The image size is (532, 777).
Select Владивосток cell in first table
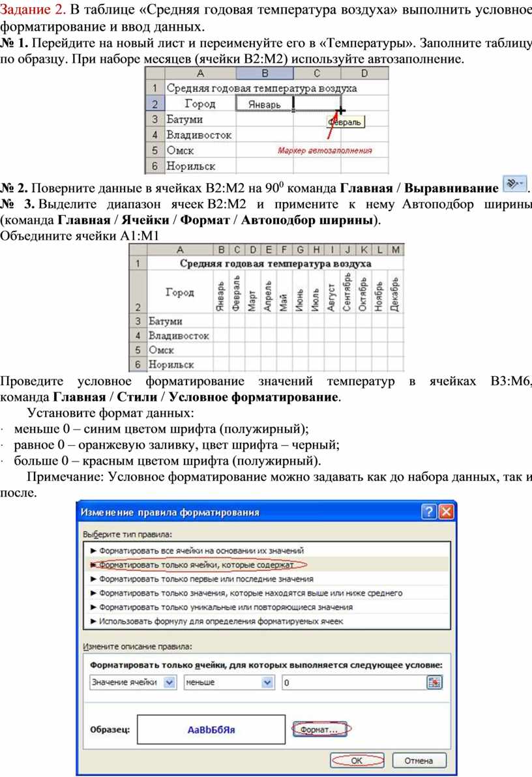point(200,135)
